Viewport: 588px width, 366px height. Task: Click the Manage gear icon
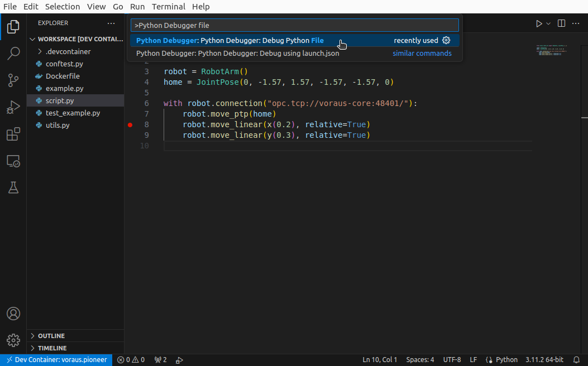pyautogui.click(x=13, y=340)
